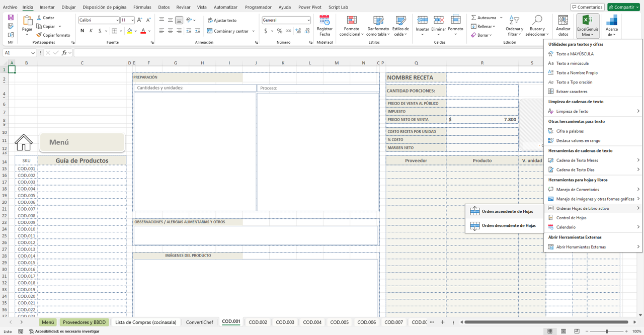The width and height of the screenshot is (644, 335).
Task: Open the Insertar ribbon tab
Action: (x=47, y=7)
